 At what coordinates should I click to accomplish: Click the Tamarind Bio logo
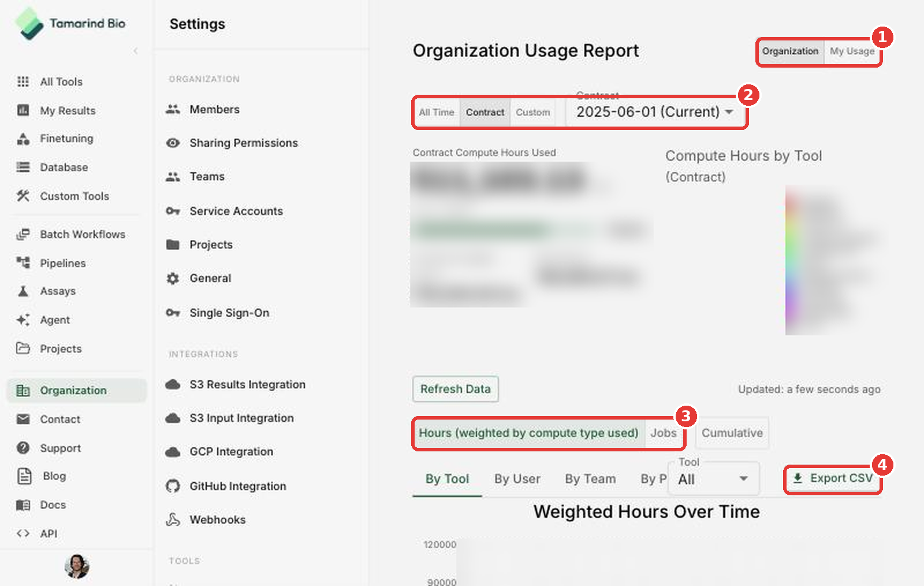click(x=70, y=24)
